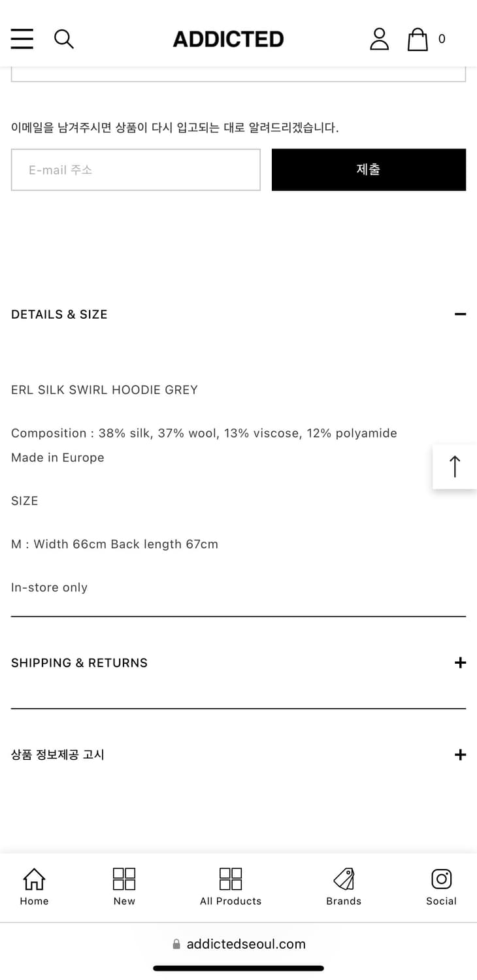Expand the 상품 정보제공 고시 section
This screenshot has width=477, height=980.
click(x=460, y=755)
